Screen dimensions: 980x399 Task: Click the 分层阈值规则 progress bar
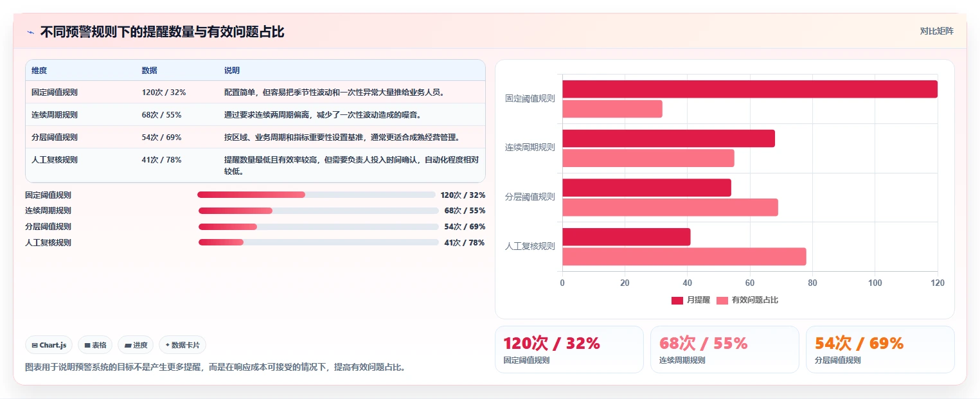tap(318, 227)
